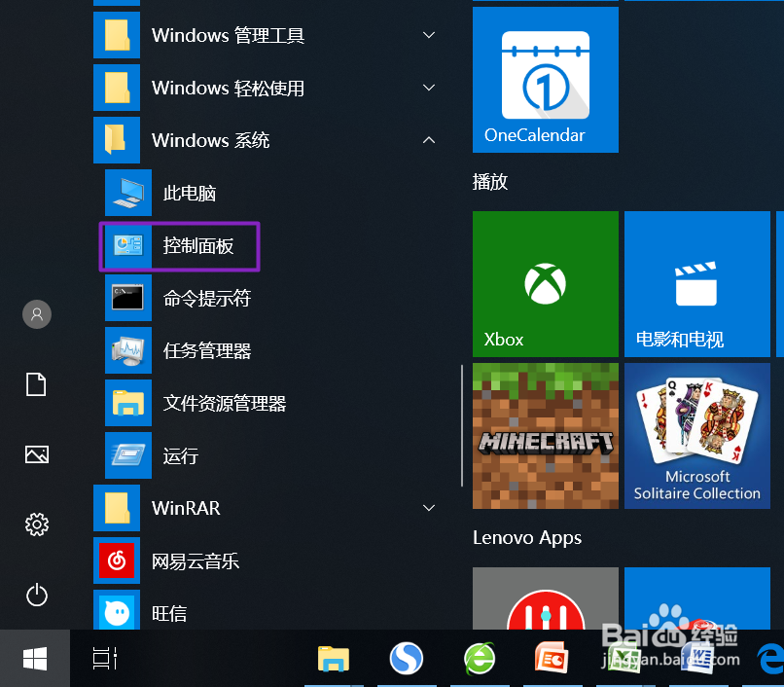Open 360 browser green icon on taskbar
The image size is (784, 687).
click(480, 659)
